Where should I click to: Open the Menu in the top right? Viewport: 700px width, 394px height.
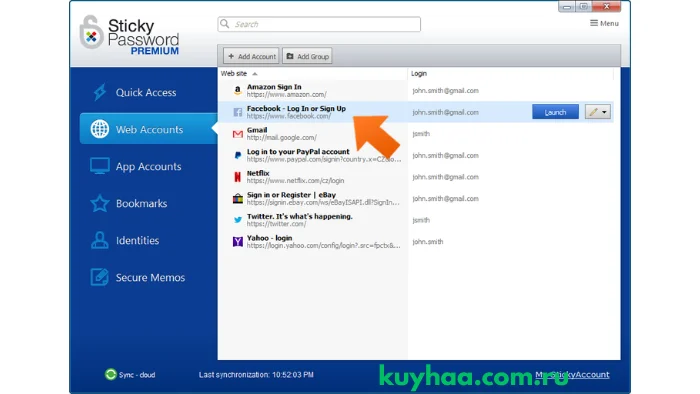coord(604,23)
